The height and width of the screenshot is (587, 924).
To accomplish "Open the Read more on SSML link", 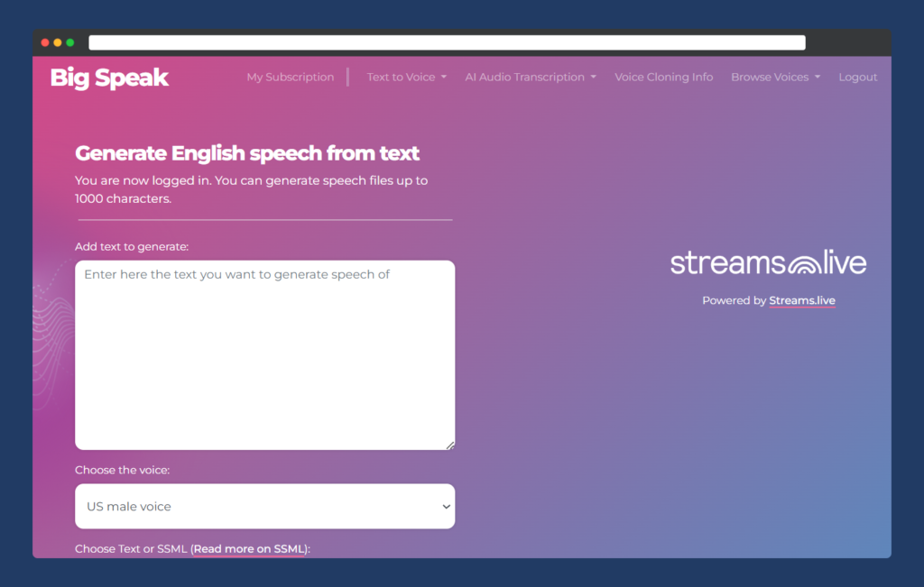I will 249,549.
